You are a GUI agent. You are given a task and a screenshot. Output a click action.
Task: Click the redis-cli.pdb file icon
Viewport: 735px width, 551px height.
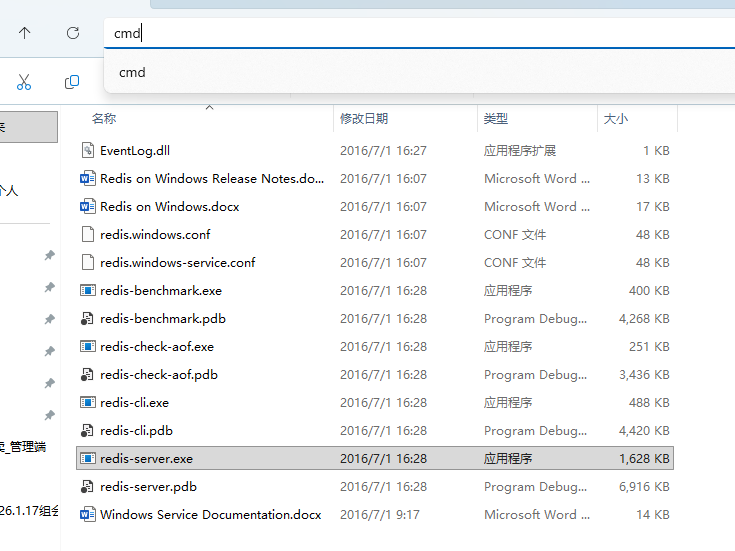tap(87, 430)
